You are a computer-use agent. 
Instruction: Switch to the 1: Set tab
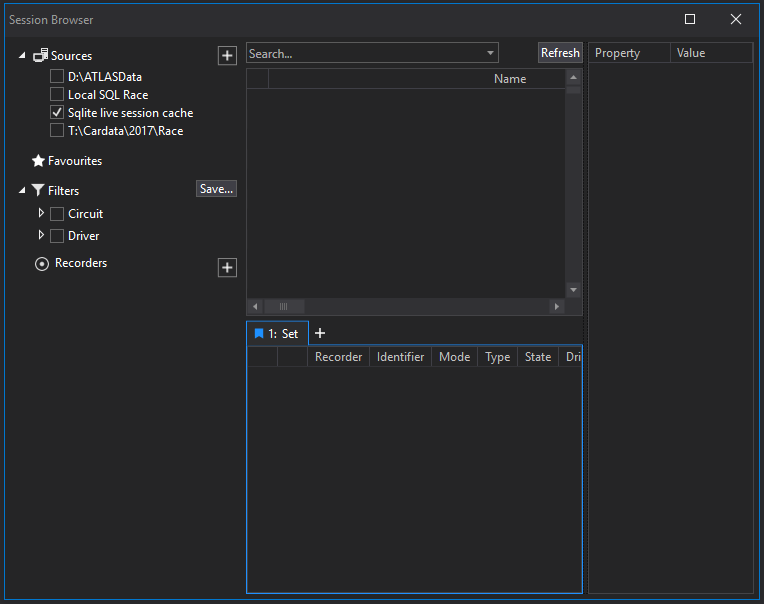point(278,334)
